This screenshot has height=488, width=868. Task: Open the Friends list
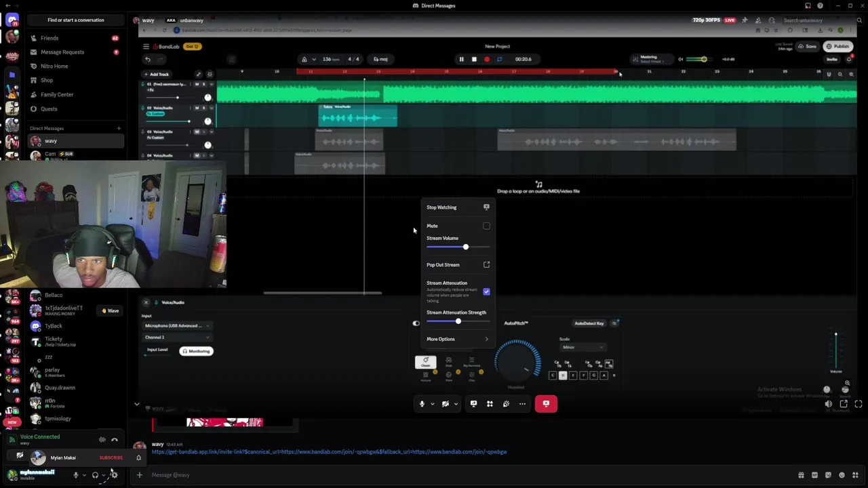(x=76, y=38)
